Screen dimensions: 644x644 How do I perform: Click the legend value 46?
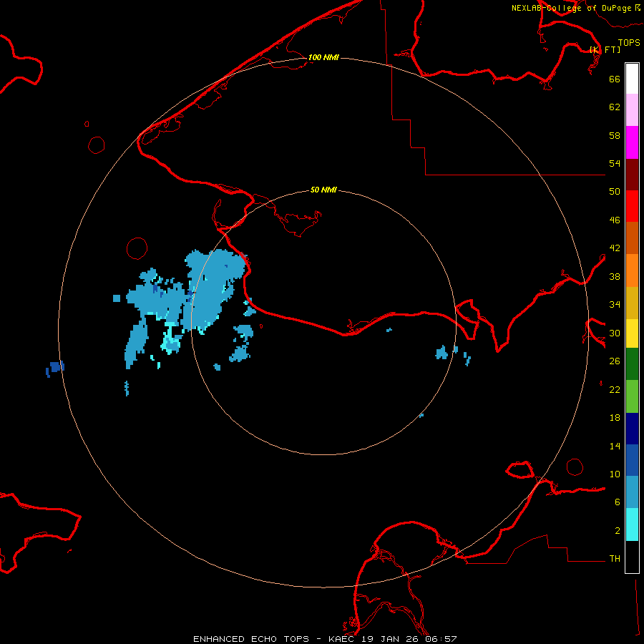615,220
